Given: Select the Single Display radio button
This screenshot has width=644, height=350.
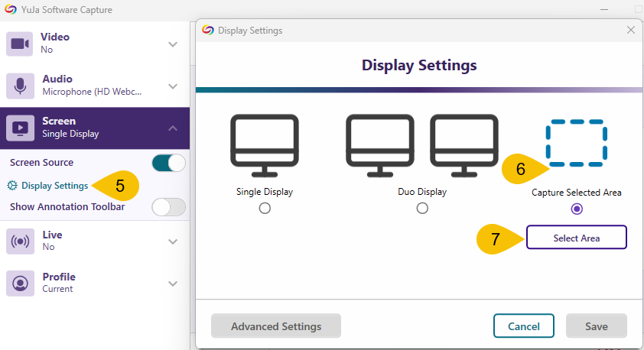Looking at the screenshot, I should [265, 209].
